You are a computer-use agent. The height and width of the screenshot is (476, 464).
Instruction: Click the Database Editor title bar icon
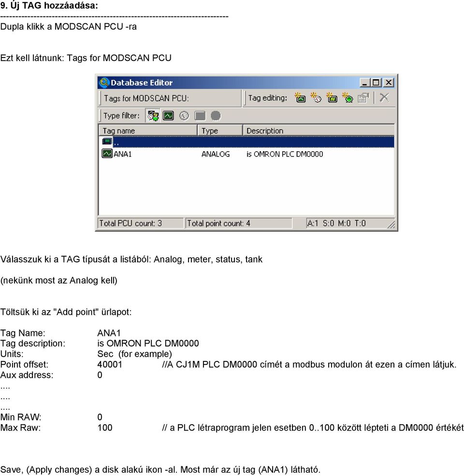pos(104,82)
